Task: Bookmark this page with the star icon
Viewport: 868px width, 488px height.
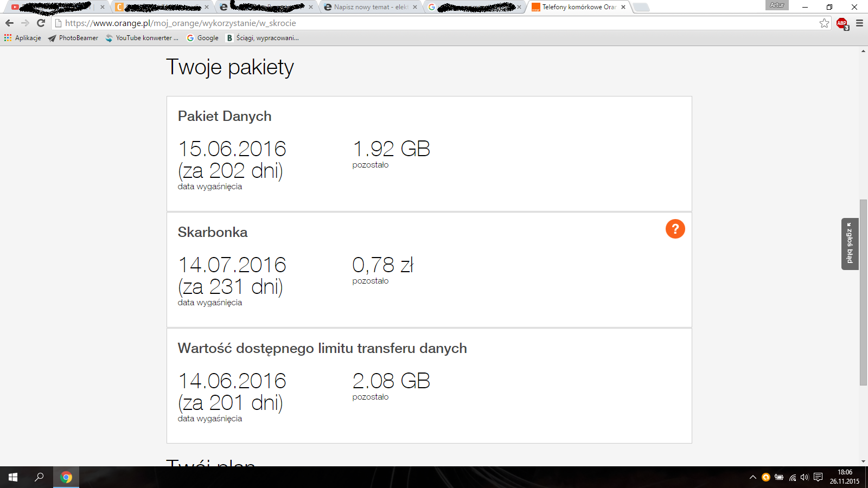Action: tap(824, 23)
